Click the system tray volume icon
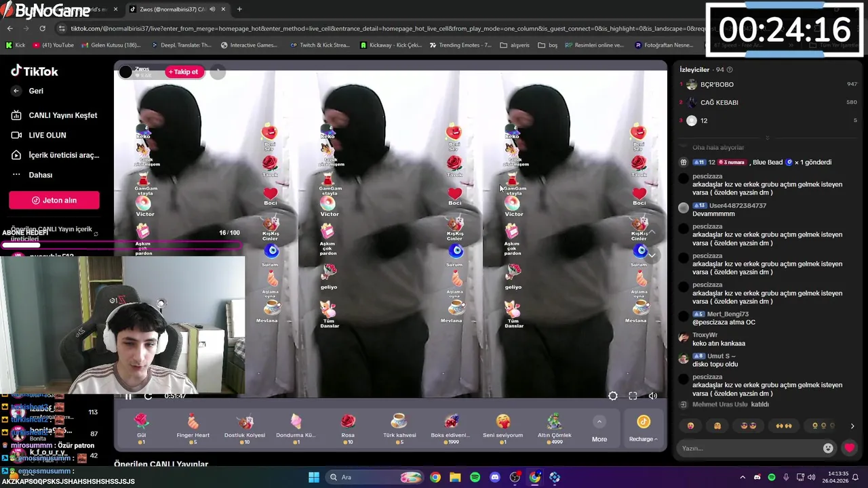This screenshot has width=868, height=488. tap(811, 477)
